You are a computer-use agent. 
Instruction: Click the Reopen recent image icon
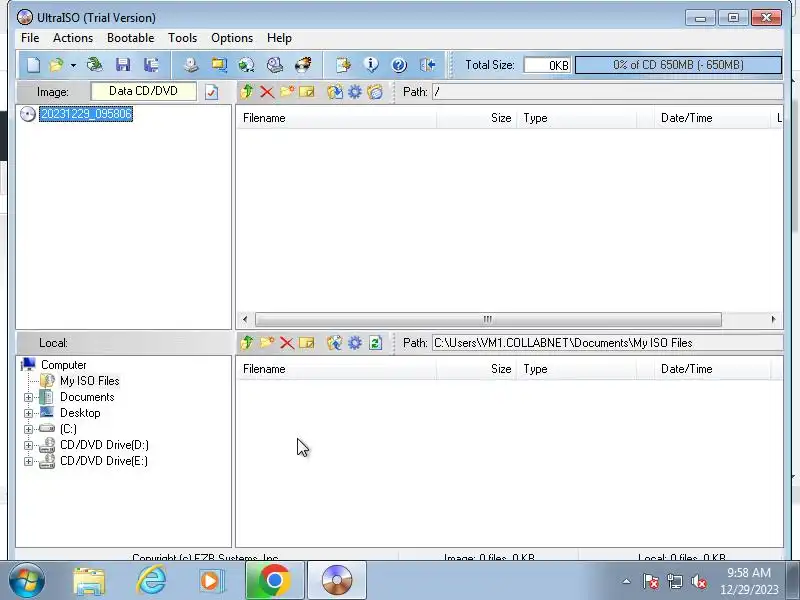[x=94, y=65]
